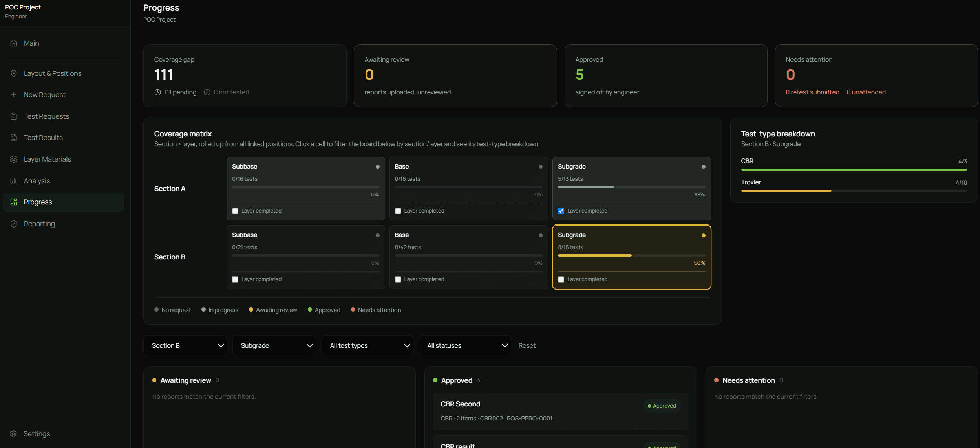The image size is (980, 448).
Task: Click the '0 retest submitted' text
Action: point(812,92)
